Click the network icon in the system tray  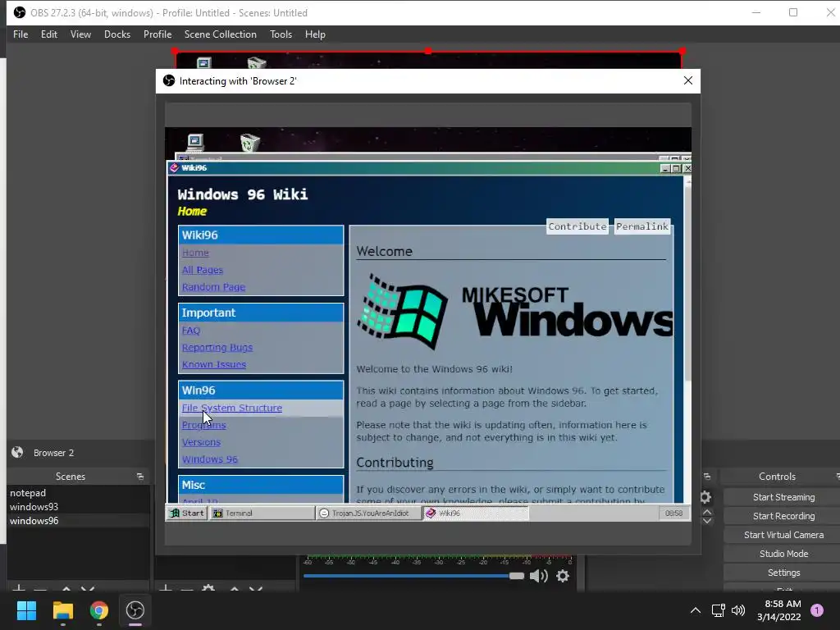click(718, 610)
